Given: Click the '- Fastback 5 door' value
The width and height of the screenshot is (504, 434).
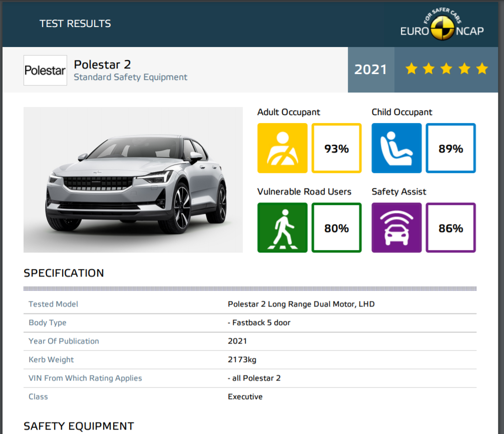Looking at the screenshot, I should pos(259,322).
